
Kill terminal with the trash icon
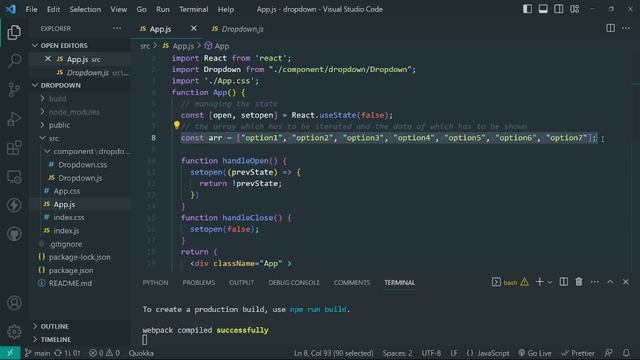pyautogui.click(x=579, y=282)
